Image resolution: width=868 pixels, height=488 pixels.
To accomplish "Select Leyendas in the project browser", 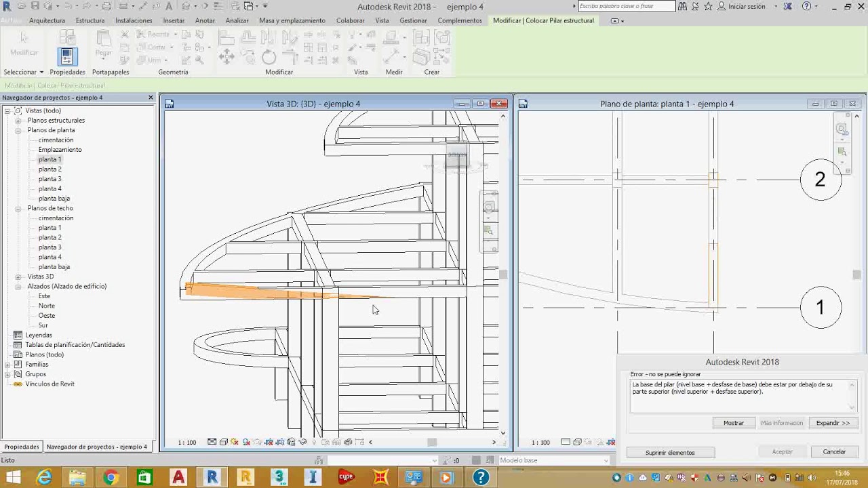I will pos(39,335).
